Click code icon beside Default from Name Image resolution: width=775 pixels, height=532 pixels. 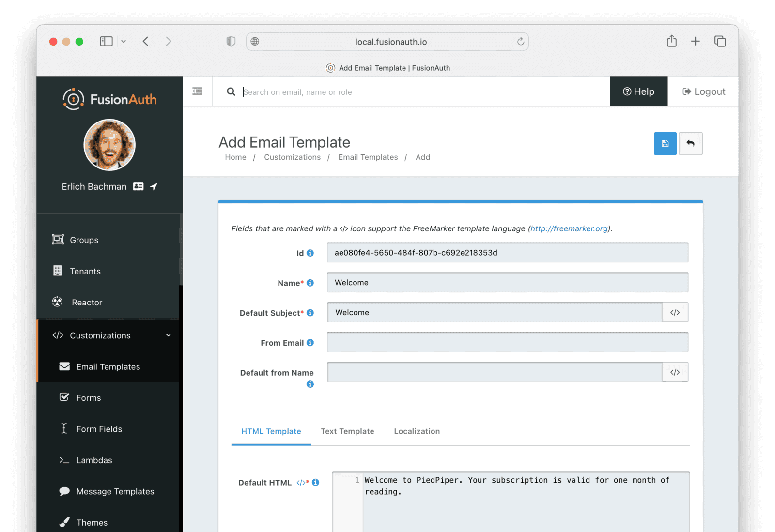(x=675, y=372)
